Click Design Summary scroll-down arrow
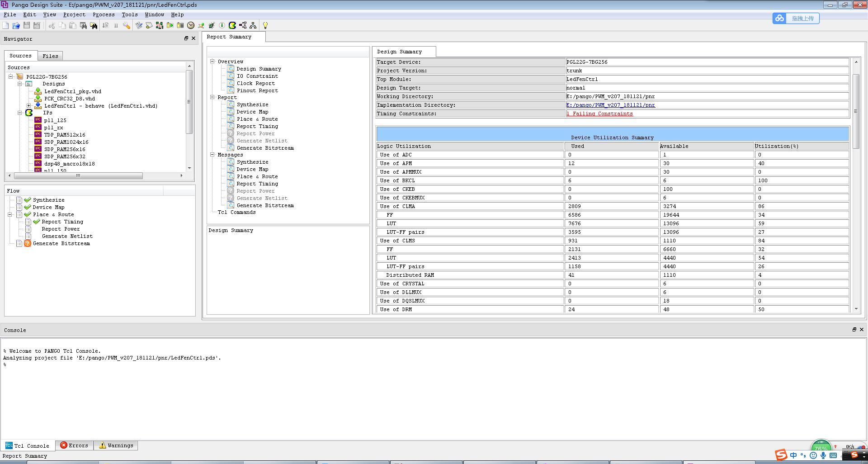The image size is (868, 464). [x=856, y=309]
